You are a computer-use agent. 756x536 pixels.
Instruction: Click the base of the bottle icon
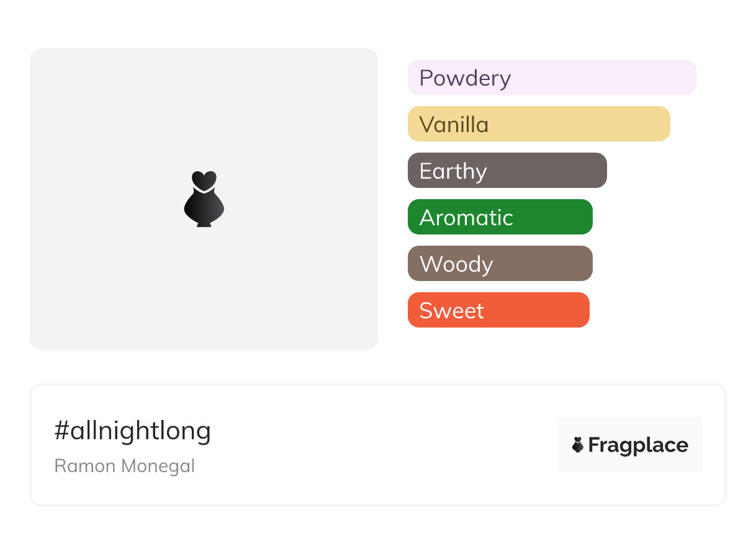click(204, 223)
